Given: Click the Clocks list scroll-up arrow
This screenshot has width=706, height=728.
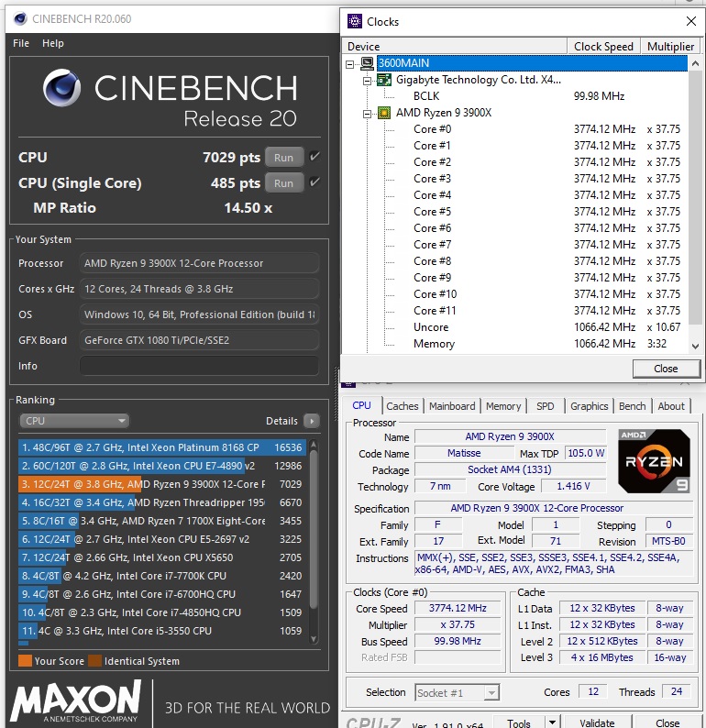Looking at the screenshot, I should 695,63.
